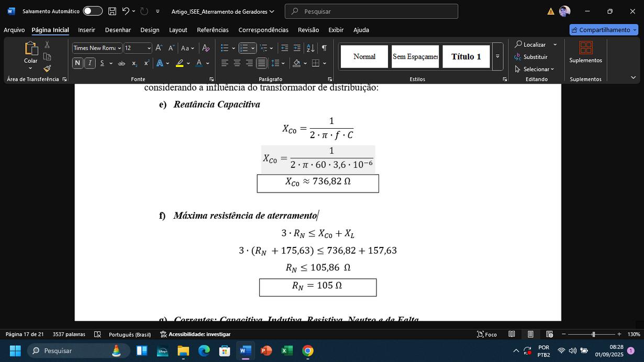The width and height of the screenshot is (644, 362).
Task: Adjust the zoom slider in the status bar
Action: 593,334
